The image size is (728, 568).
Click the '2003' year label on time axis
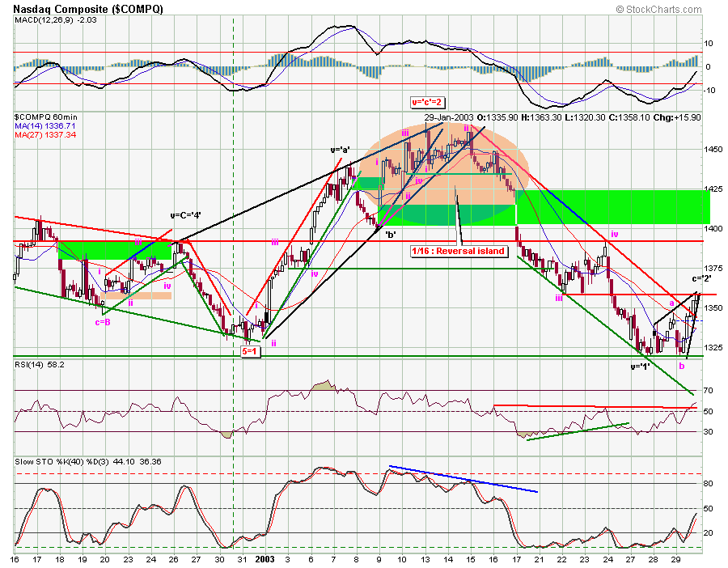point(266,560)
